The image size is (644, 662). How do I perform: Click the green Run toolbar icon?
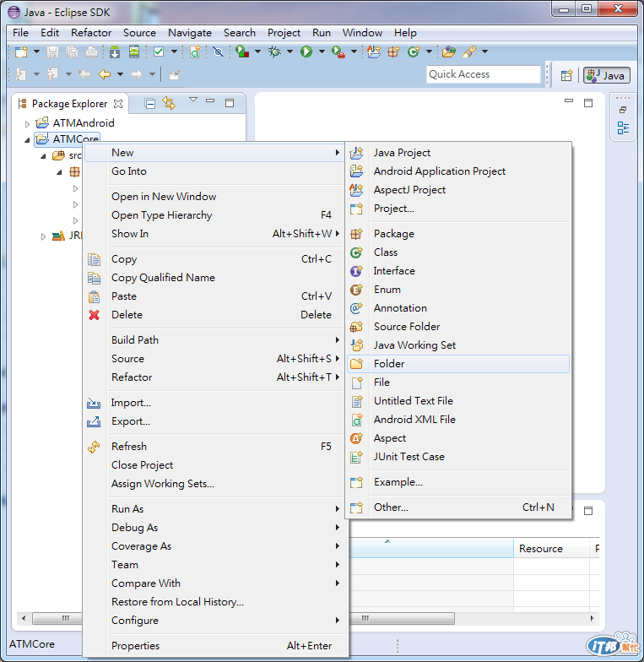click(x=306, y=52)
